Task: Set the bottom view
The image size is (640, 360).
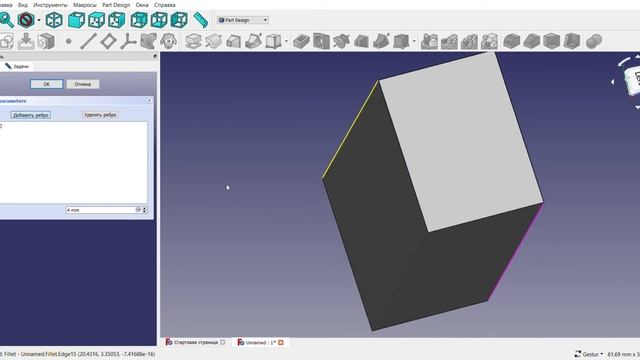Action: click(159, 20)
